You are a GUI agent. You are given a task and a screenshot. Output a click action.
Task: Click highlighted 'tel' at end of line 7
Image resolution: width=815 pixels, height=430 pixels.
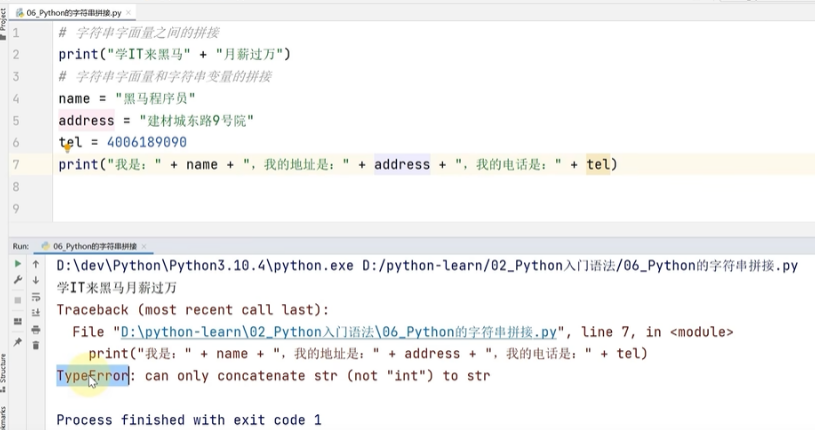598,165
